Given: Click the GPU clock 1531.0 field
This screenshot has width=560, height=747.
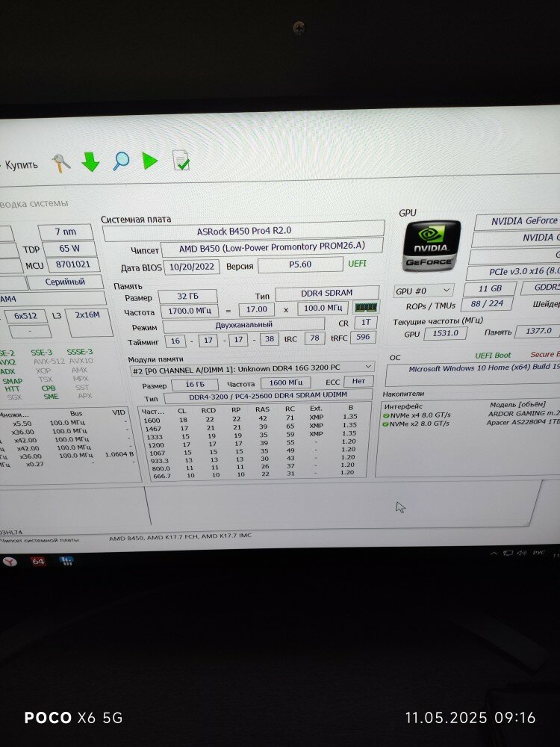Looking at the screenshot, I should 445,333.
